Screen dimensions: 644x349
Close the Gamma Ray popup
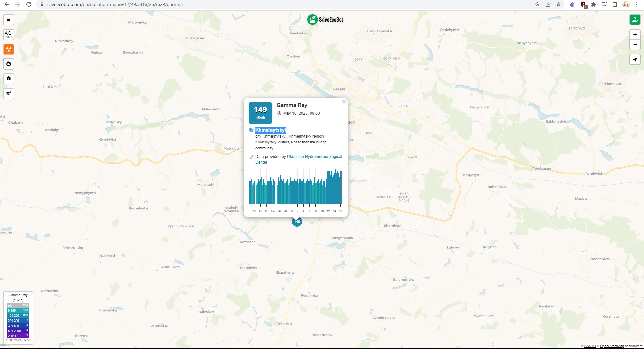pos(344,101)
